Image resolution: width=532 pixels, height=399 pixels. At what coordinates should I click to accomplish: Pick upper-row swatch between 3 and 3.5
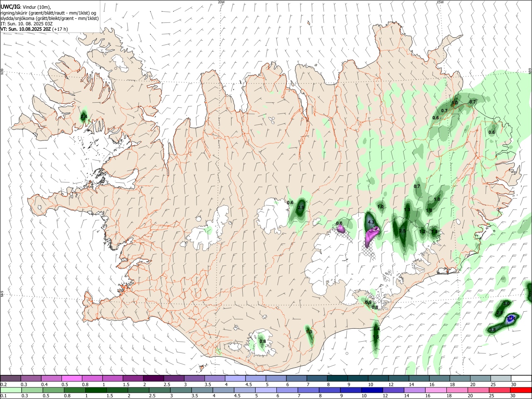pos(195,378)
